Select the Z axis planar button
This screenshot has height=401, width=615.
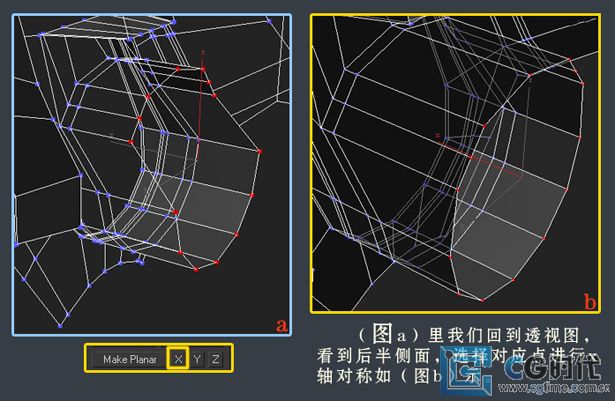[215, 358]
